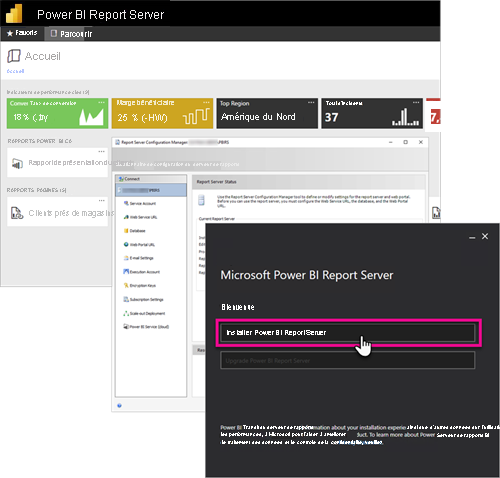500x478 pixels.
Task: Open Web Service URL settings
Action: [x=140, y=217]
